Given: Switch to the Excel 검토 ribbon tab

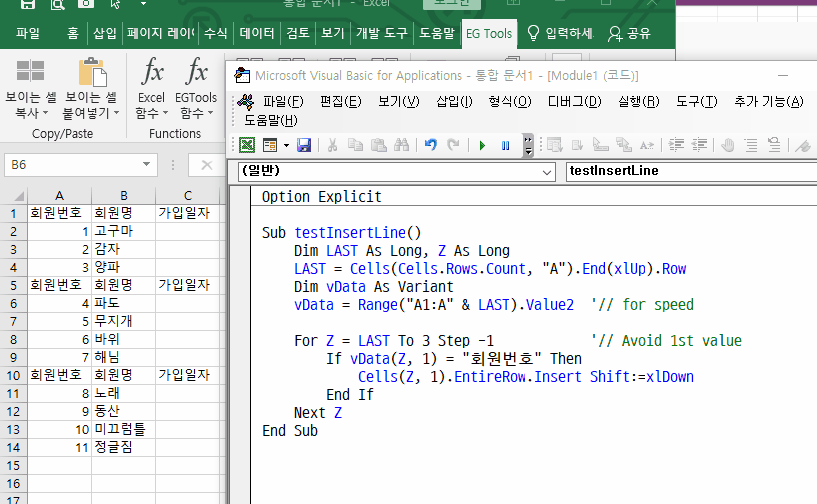Looking at the screenshot, I should (298, 33).
